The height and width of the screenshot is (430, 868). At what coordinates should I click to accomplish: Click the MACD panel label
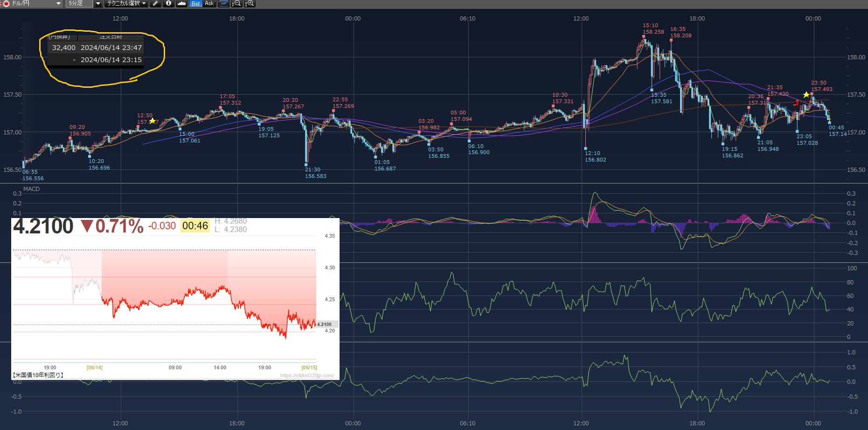(x=31, y=189)
